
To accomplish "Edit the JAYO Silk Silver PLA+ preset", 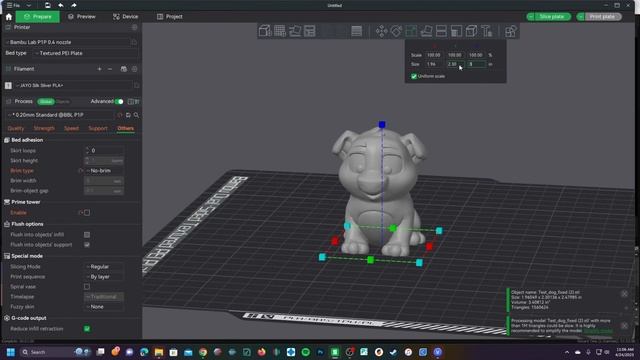I will tap(136, 85).
